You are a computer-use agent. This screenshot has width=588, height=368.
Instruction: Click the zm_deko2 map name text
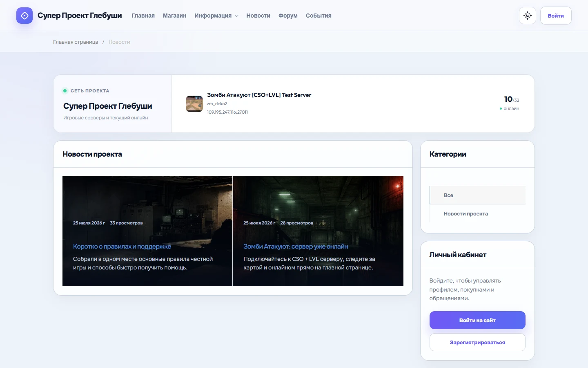pos(217,104)
